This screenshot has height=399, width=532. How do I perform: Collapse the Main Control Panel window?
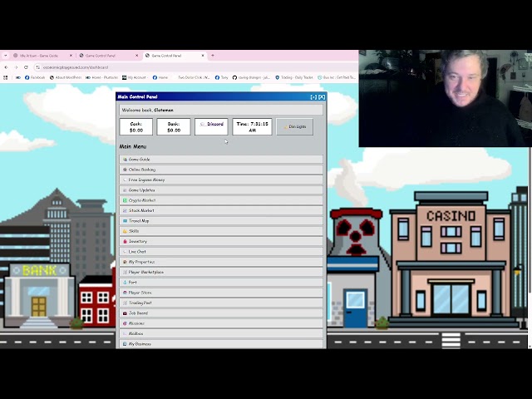[313, 97]
